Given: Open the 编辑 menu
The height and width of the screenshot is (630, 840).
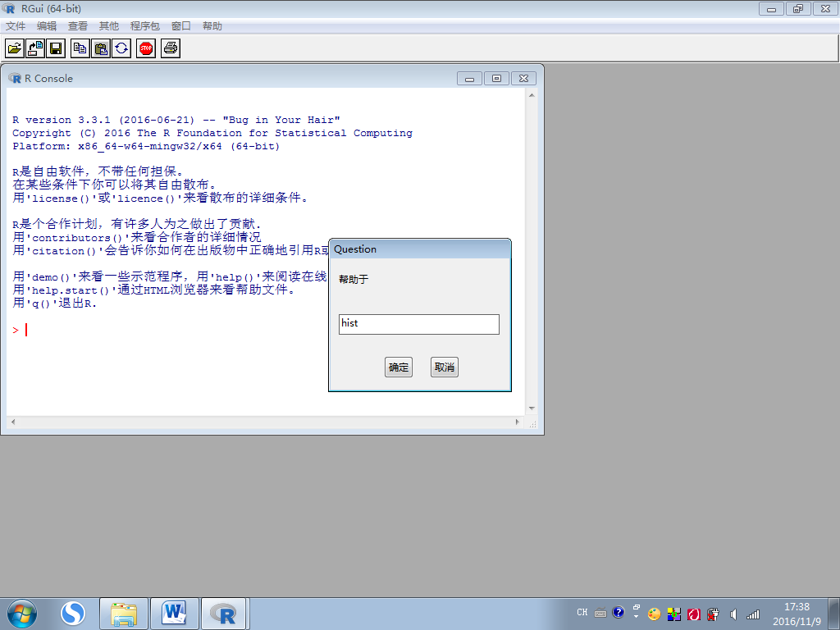Looking at the screenshot, I should [47, 25].
